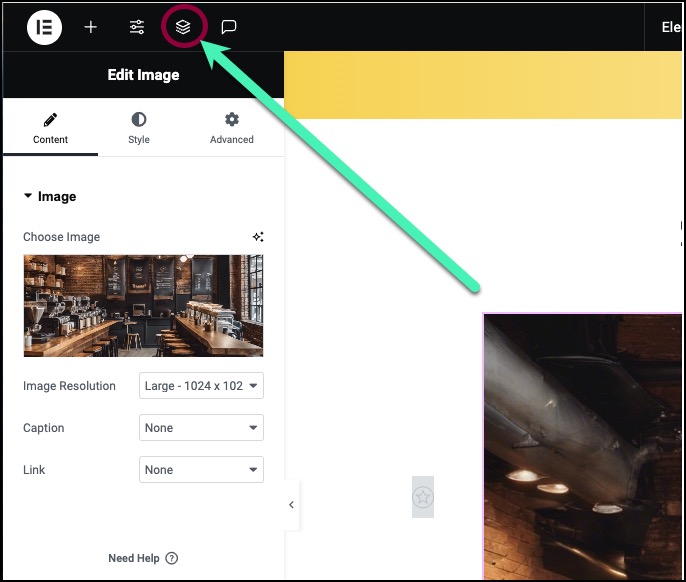Screen dimensions: 686x582
Task: Click the coffee shop image thumbnail
Action: pos(143,305)
